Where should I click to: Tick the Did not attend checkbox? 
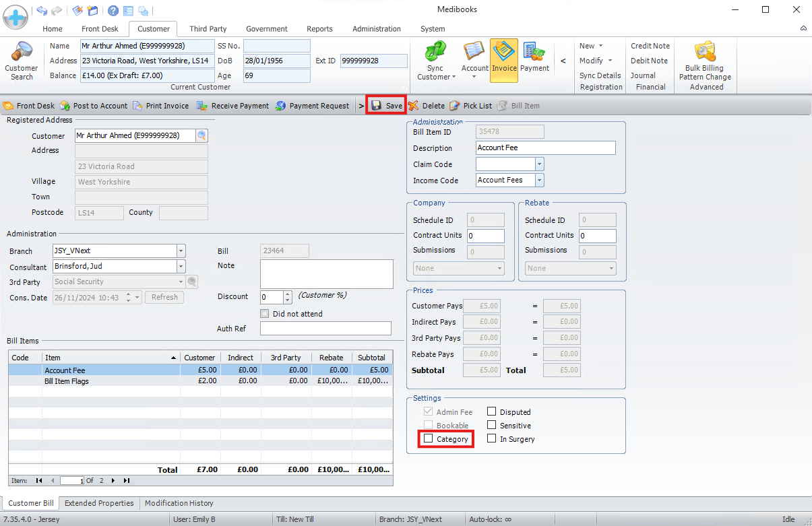pos(265,314)
